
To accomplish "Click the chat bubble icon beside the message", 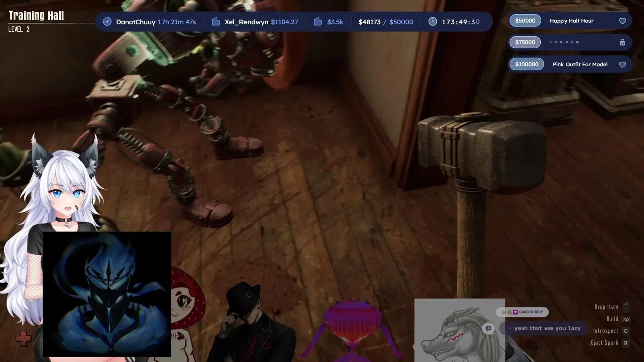I will [x=488, y=328].
